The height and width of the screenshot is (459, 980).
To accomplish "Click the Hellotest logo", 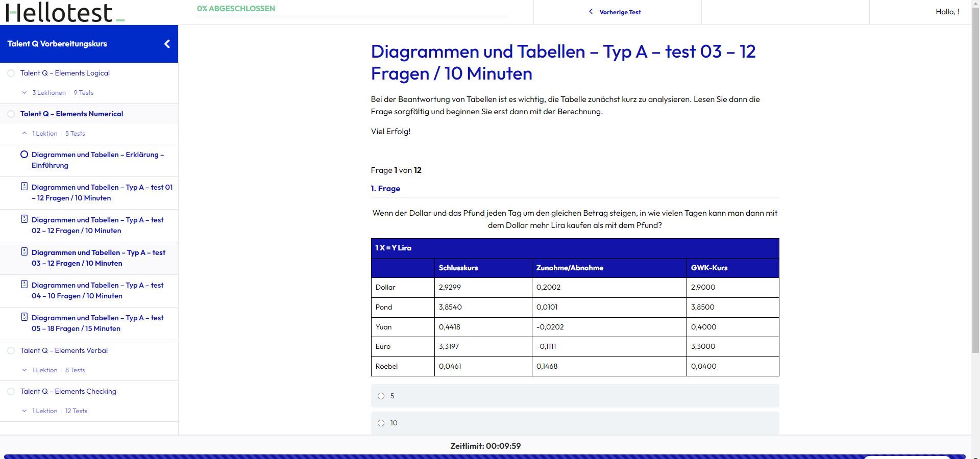I will click(x=65, y=12).
